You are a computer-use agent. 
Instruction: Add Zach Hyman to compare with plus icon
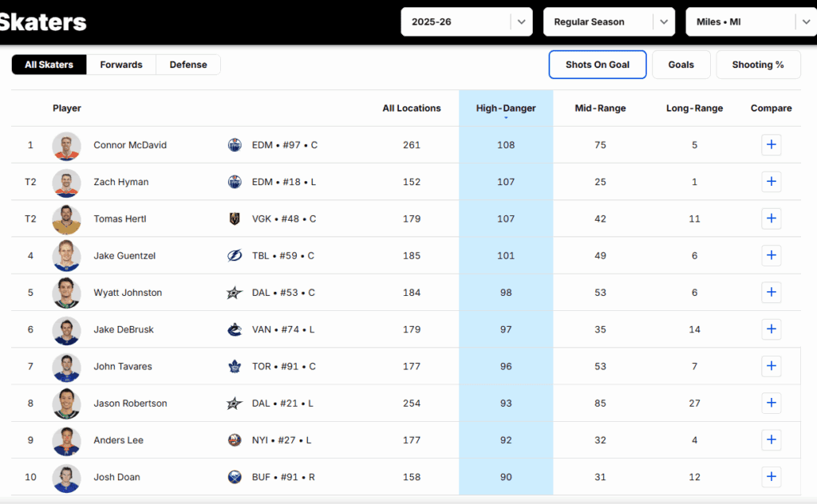coord(771,182)
